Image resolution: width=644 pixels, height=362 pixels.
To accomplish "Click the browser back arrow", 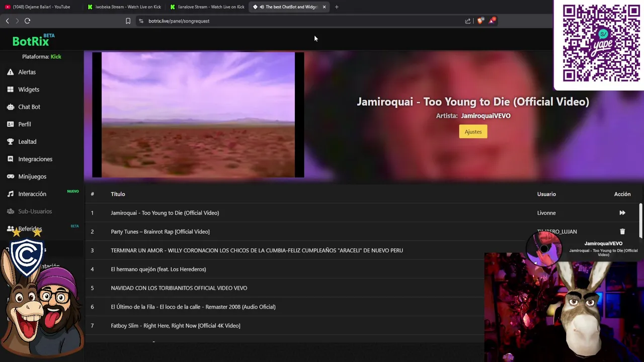I will 7,21.
